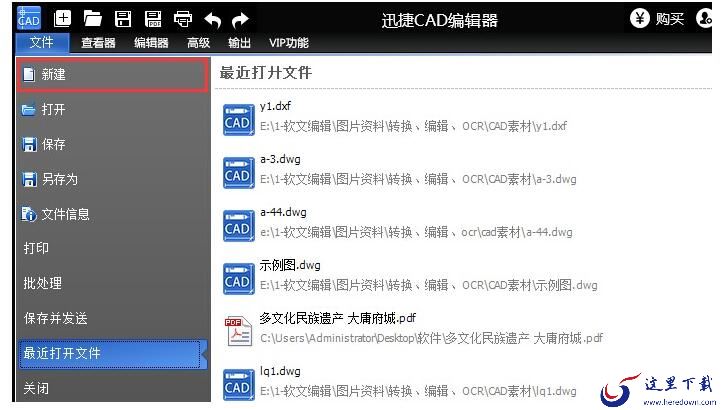Open 多文化民族遗产 大庸府城.pdf by its name
Image resolution: width=726 pixels, height=410 pixels.
point(338,318)
